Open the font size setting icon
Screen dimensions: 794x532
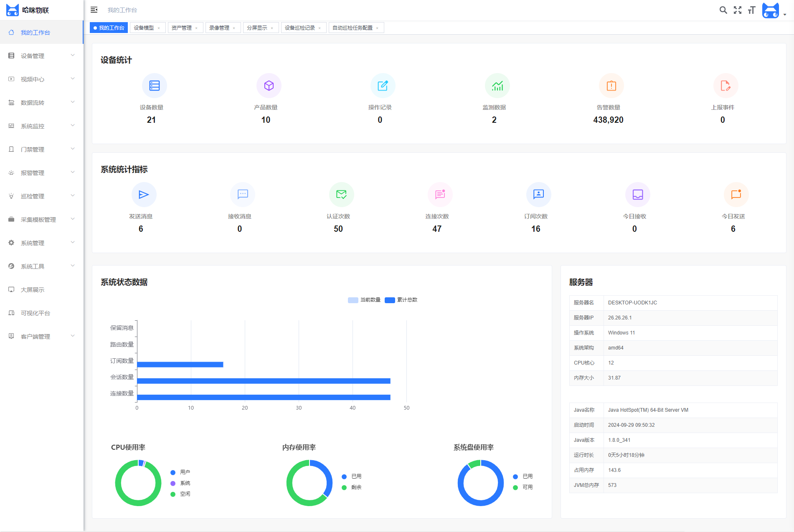click(x=751, y=10)
